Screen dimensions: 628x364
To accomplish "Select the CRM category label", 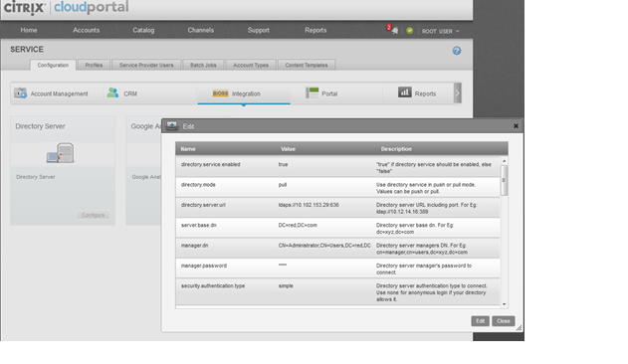I will pyautogui.click(x=130, y=93).
